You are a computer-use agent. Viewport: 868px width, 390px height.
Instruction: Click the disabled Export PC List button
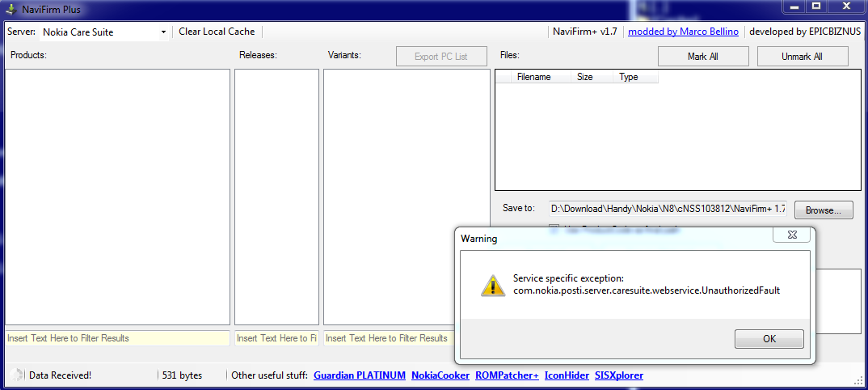tap(441, 57)
